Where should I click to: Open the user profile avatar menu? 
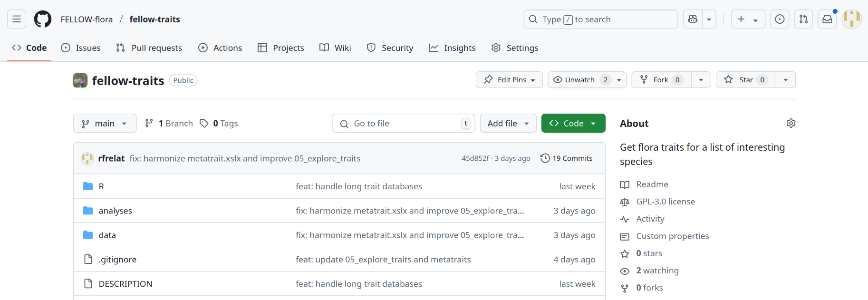(851, 19)
